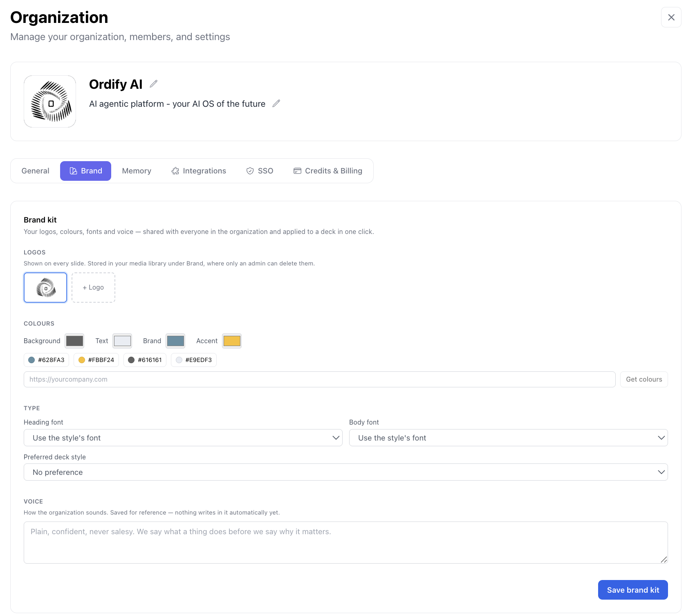Screen dimensions: 686x616
Task: Open the Text colour swatch
Action: pos(122,341)
